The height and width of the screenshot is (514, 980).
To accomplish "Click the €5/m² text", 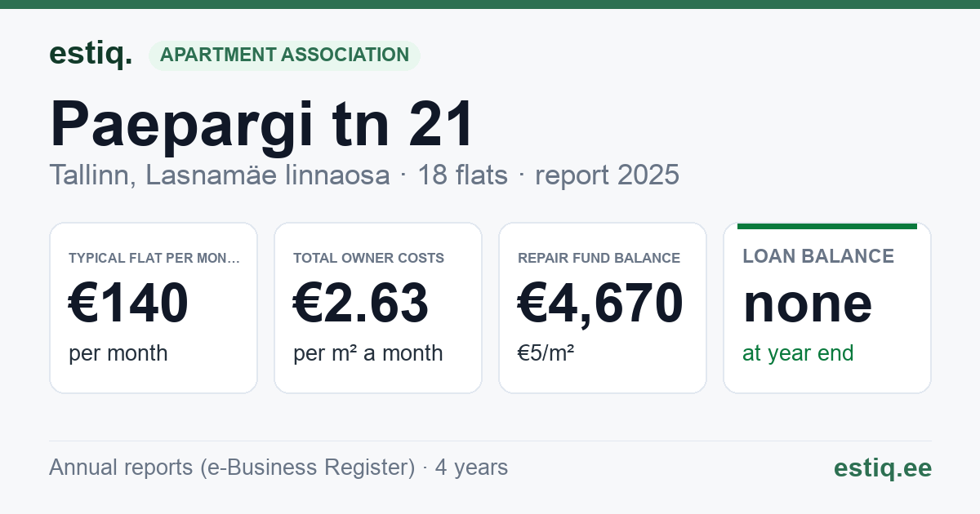I will (x=546, y=353).
